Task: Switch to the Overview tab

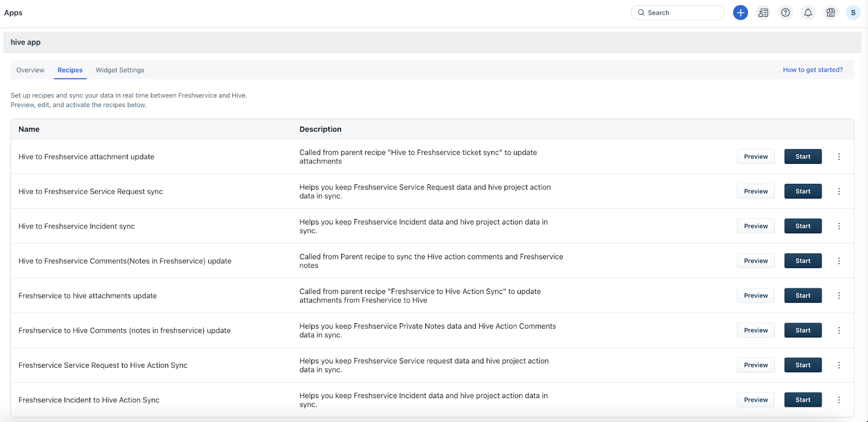Action: [30, 70]
